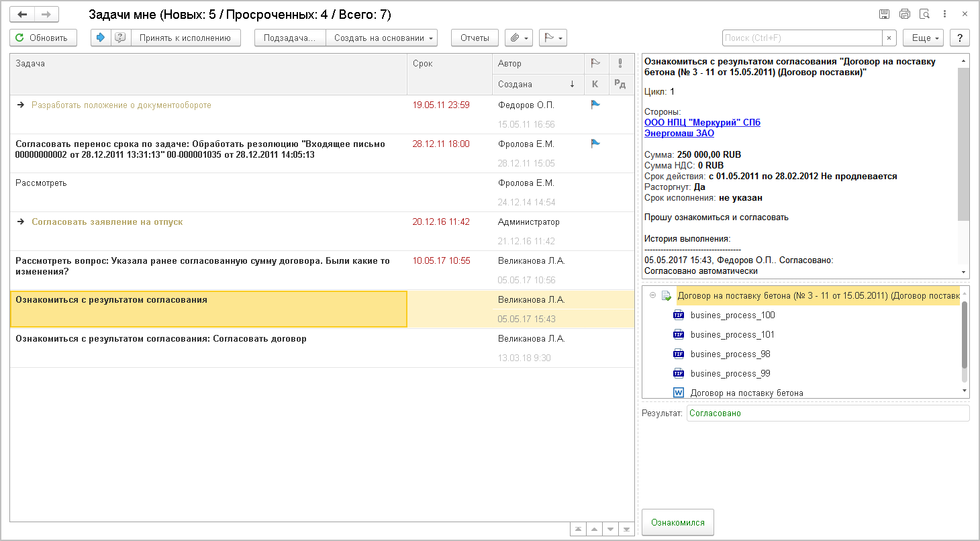The height and width of the screenshot is (541, 980).
Task: Click the question mark ask-author icon
Action: click(x=120, y=38)
